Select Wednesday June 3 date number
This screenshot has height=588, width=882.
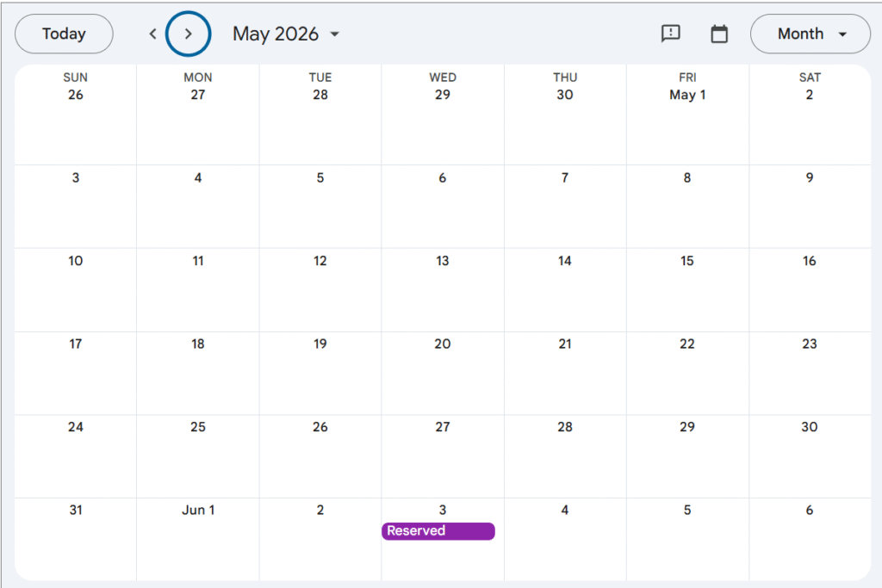click(443, 510)
